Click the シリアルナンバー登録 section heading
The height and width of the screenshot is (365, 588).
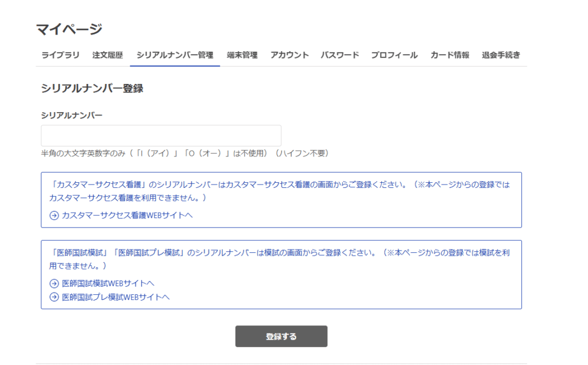(x=92, y=89)
